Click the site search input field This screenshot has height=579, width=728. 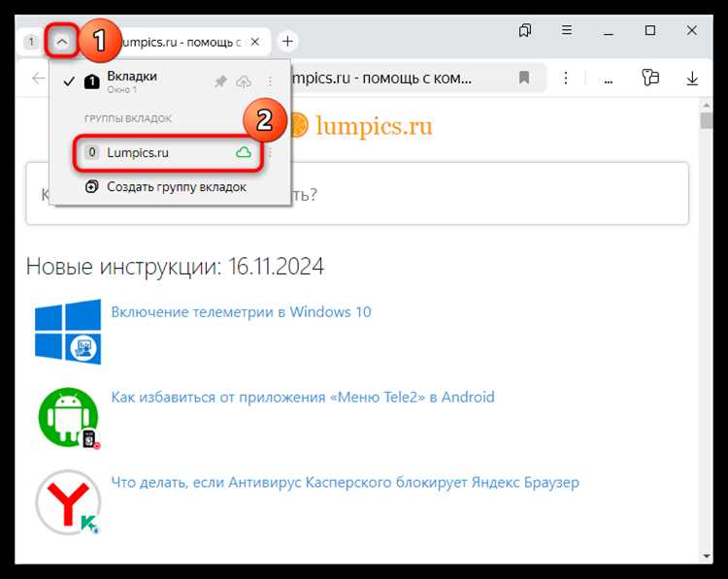[x=357, y=193]
